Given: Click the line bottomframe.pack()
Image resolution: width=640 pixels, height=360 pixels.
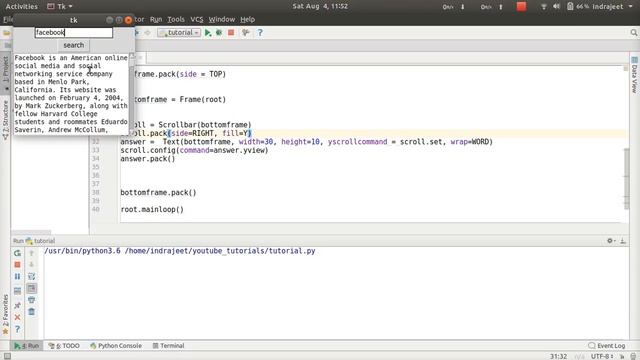Looking at the screenshot, I should point(158,193).
